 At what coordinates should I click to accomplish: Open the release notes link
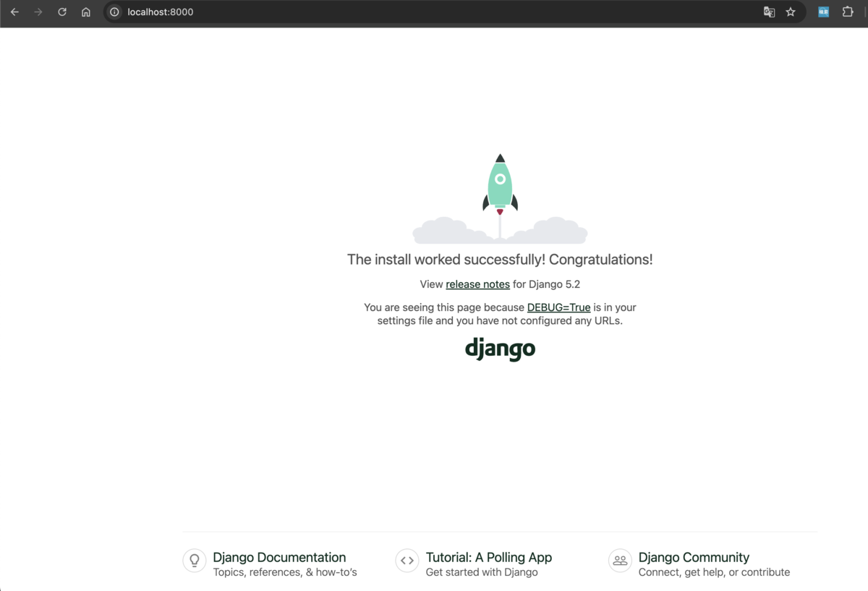pos(477,284)
